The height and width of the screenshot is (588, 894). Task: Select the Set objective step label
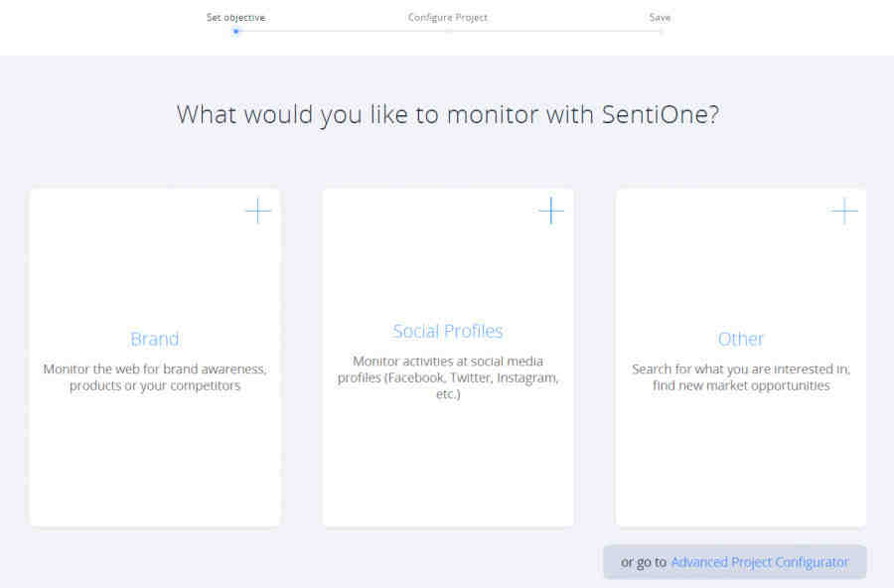pos(235,17)
